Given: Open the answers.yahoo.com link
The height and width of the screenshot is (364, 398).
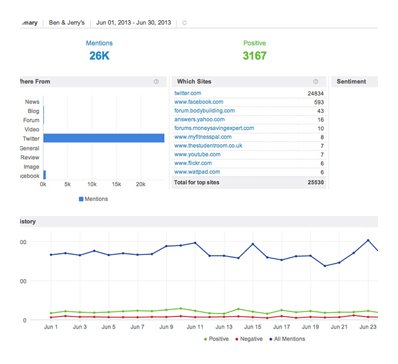Looking at the screenshot, I should [x=199, y=119].
